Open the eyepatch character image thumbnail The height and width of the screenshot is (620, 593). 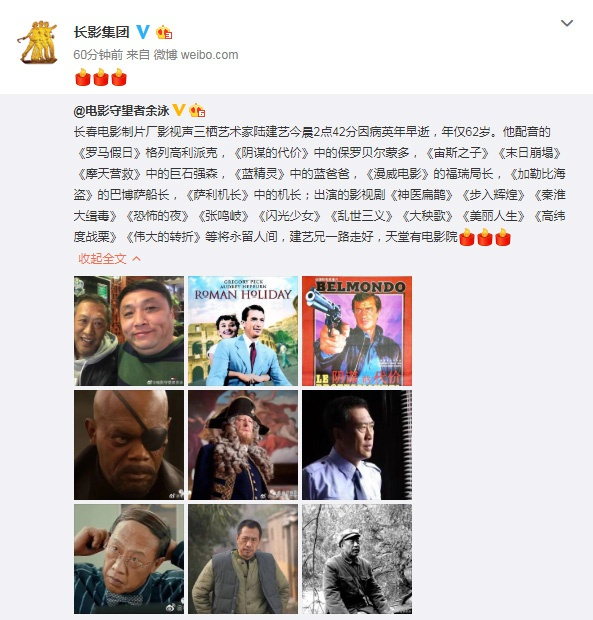point(129,445)
